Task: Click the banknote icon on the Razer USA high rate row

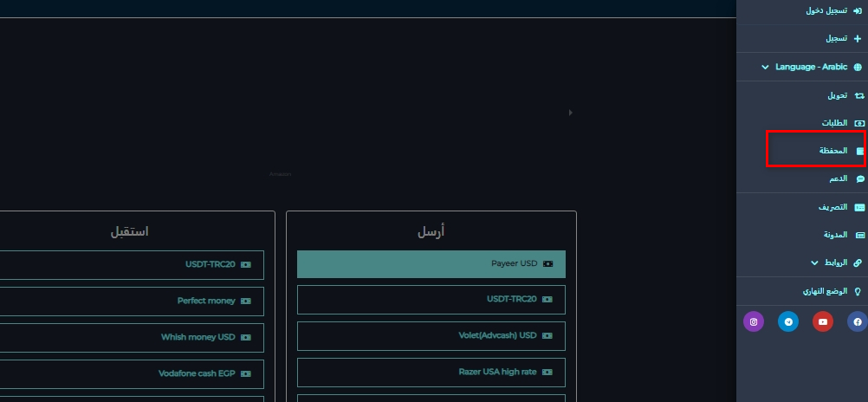Action: tap(547, 373)
